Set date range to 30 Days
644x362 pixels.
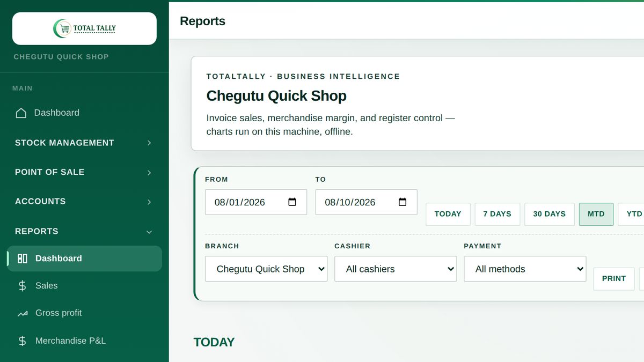pos(550,214)
